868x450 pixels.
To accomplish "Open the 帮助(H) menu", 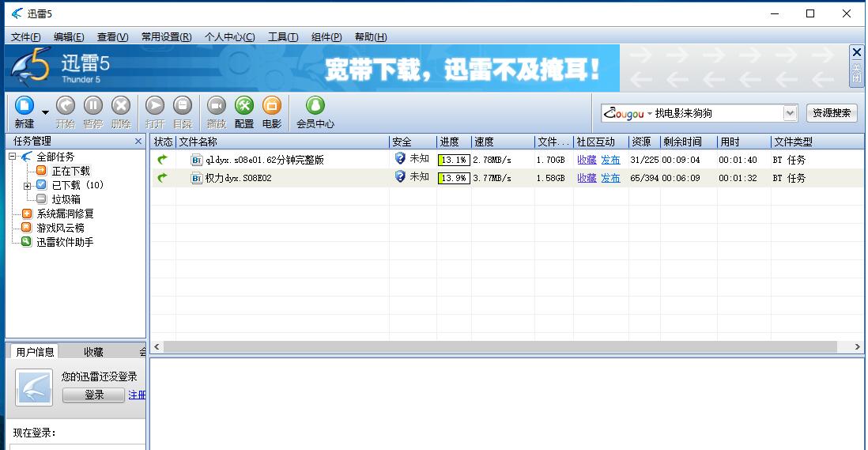I will click(370, 37).
